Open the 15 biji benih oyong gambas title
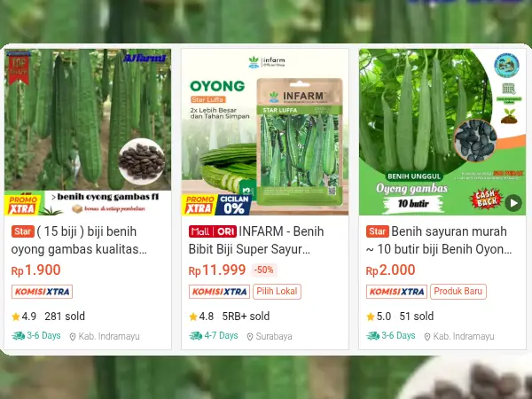Screen dimensions: 532x399 tap(79, 240)
